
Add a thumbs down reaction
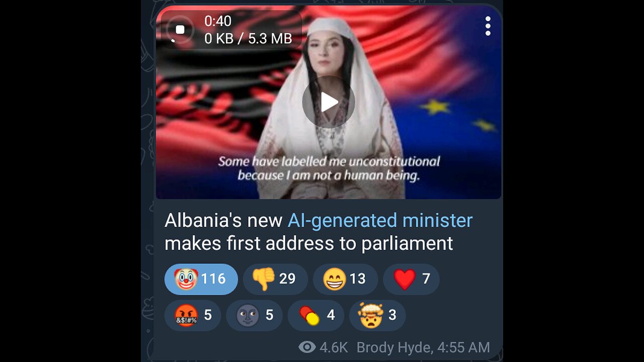275,279
